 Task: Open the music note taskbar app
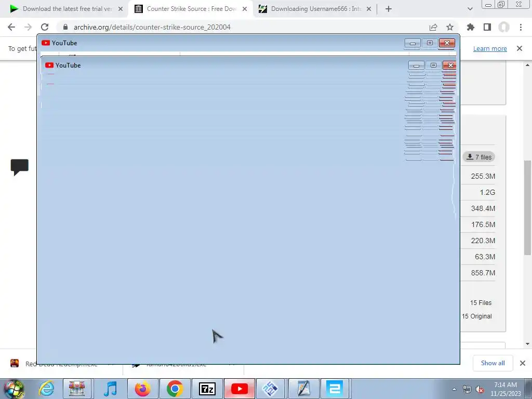[110, 389]
